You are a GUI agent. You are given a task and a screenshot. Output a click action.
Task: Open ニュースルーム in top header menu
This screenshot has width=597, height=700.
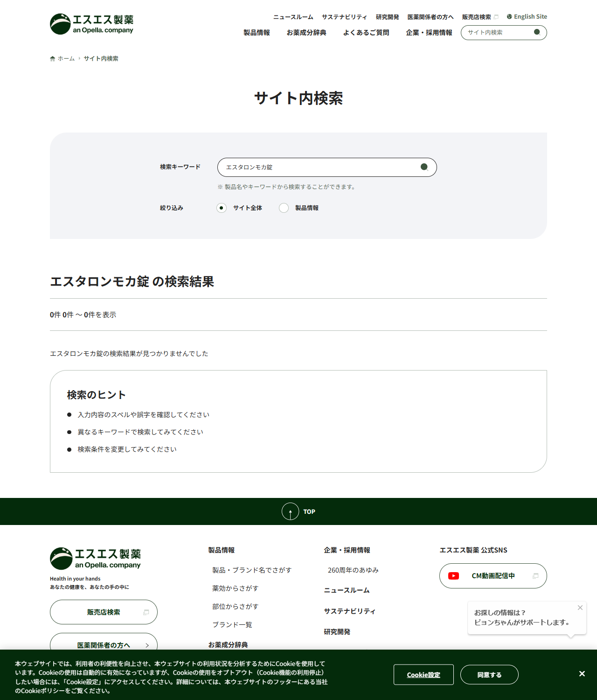pos(293,17)
